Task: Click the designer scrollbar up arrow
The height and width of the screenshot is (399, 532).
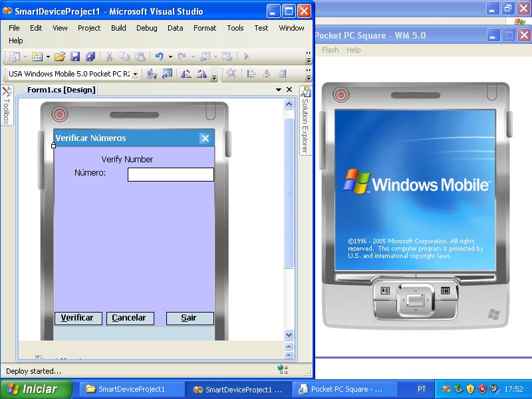Action: [289, 104]
